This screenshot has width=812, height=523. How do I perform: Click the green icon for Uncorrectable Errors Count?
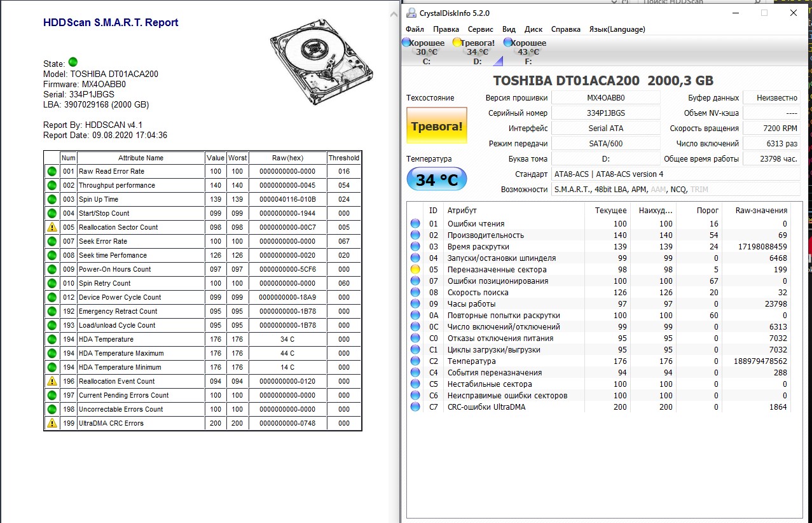click(x=52, y=409)
